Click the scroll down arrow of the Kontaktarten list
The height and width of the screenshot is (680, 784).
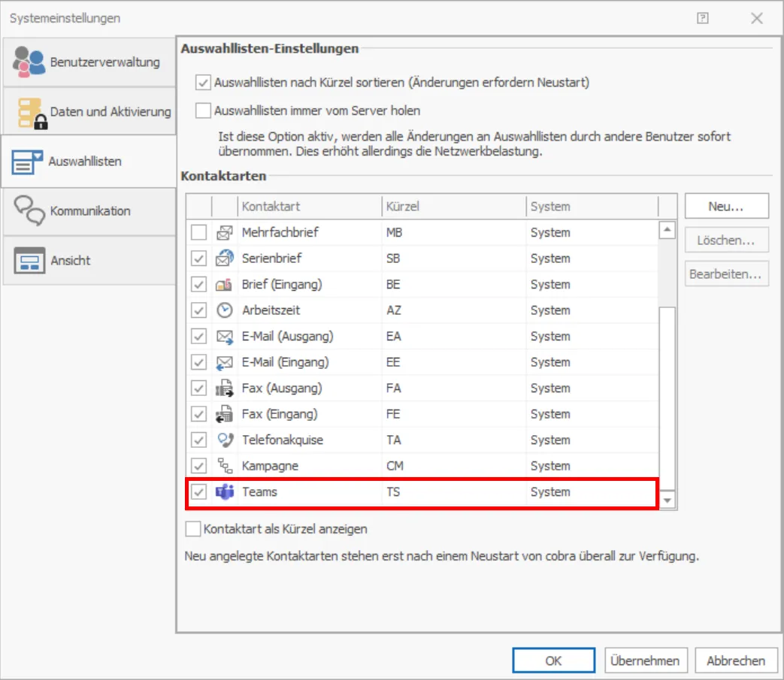[667, 500]
